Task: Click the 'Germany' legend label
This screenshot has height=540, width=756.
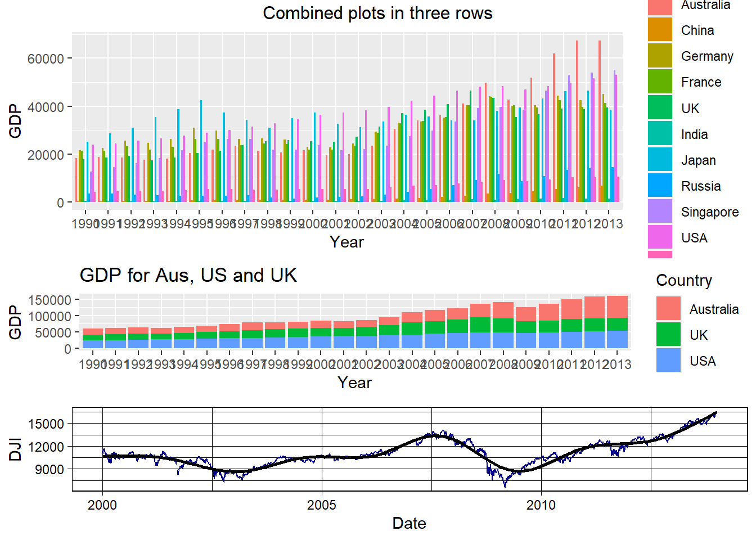Action: coord(707,56)
